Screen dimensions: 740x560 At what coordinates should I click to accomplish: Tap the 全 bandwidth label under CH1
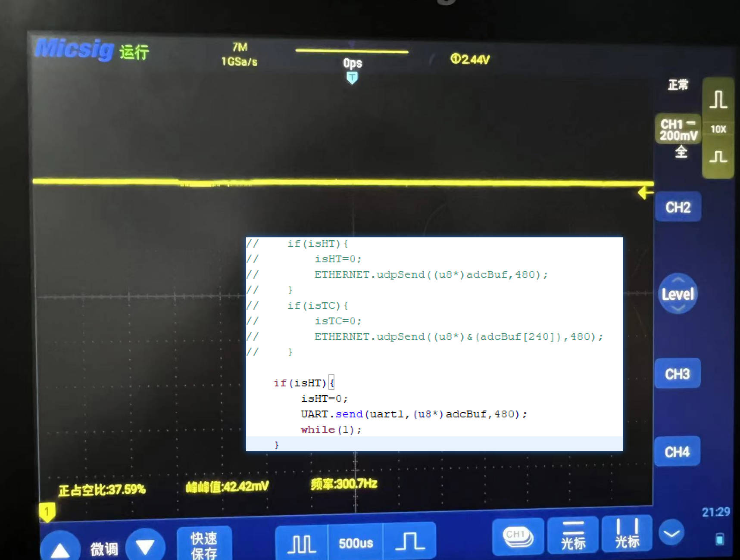[681, 152]
